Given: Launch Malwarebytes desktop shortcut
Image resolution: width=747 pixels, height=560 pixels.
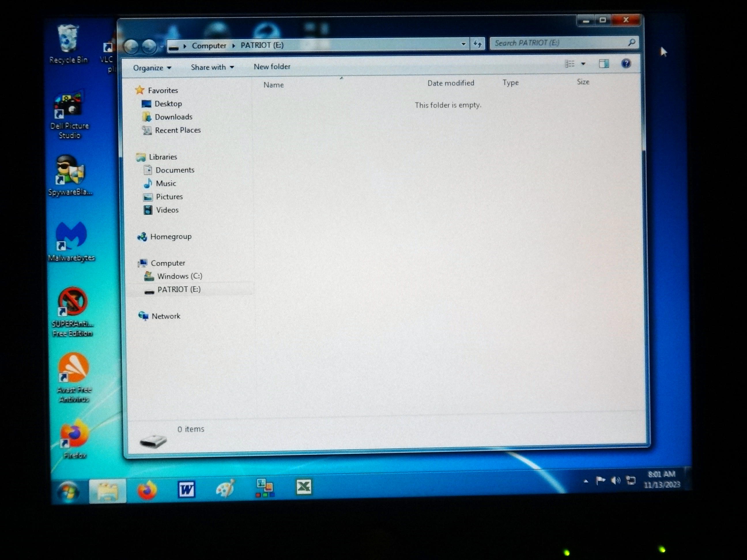Looking at the screenshot, I should [71, 241].
